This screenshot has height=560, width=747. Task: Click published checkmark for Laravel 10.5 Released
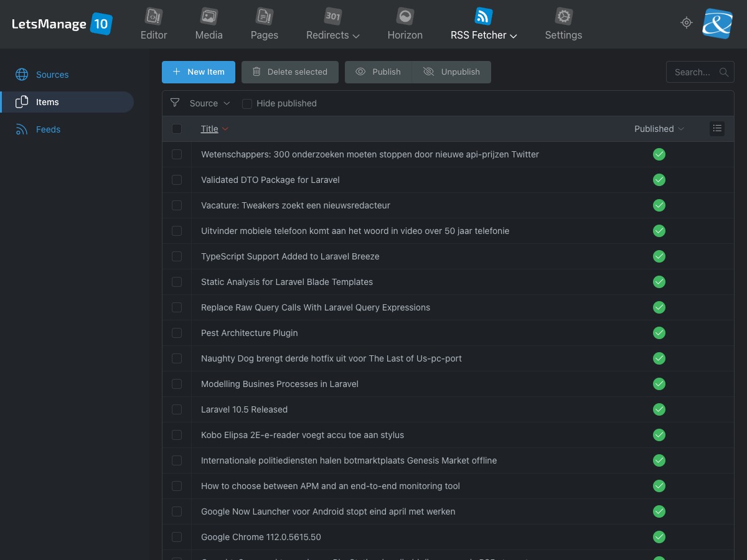pos(659,409)
